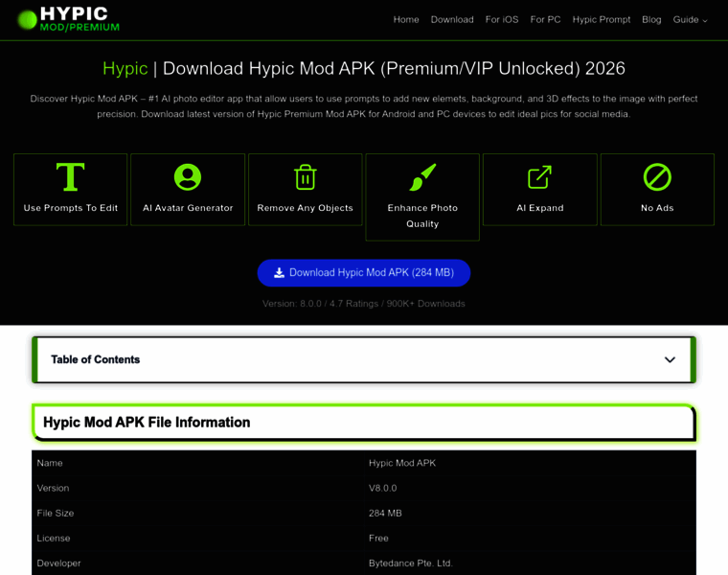Click the AI Avatar Generator person icon

point(188,177)
